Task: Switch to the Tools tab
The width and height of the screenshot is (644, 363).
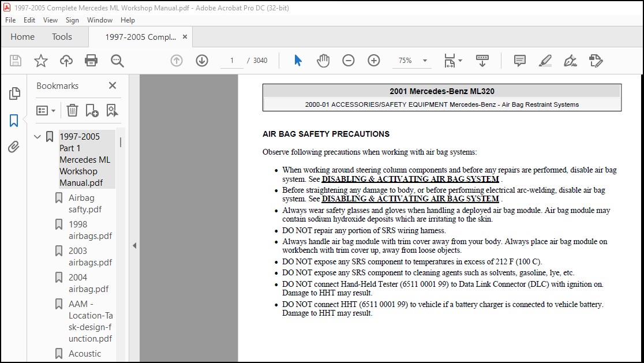Action: click(x=62, y=37)
